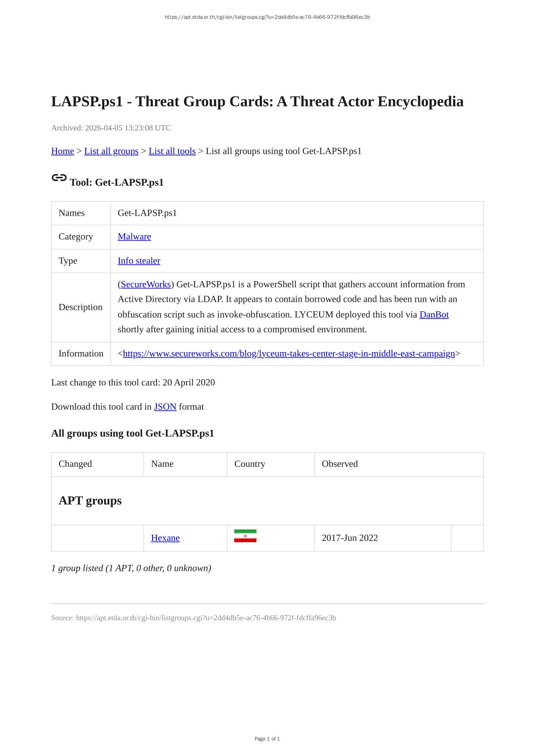Viewport: 535px width, 756px height.
Task: Click the Name column header
Action: (162, 464)
